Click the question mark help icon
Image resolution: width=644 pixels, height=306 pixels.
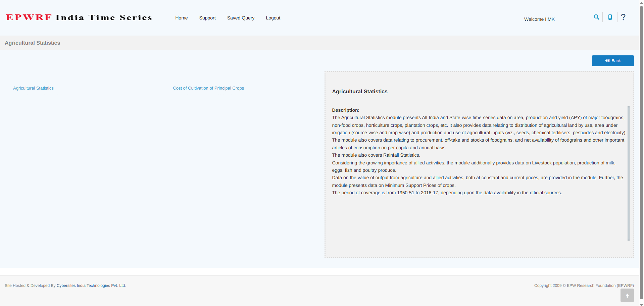click(x=623, y=17)
